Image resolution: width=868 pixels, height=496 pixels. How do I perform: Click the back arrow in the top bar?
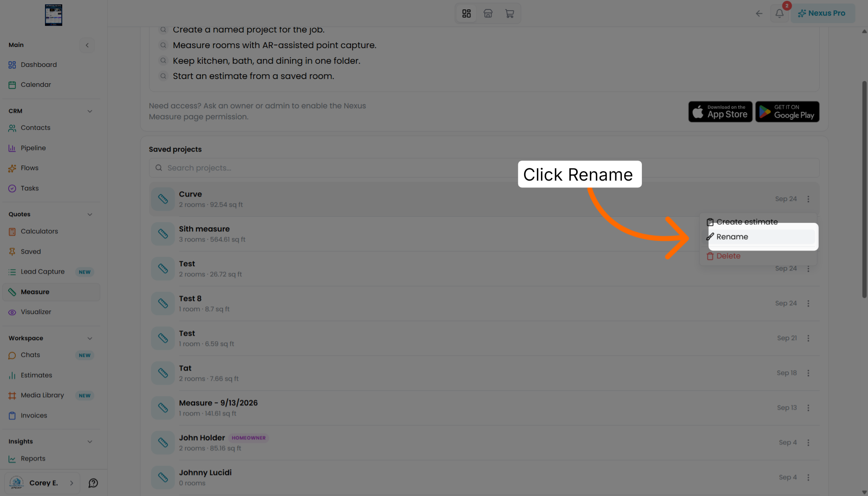point(759,13)
